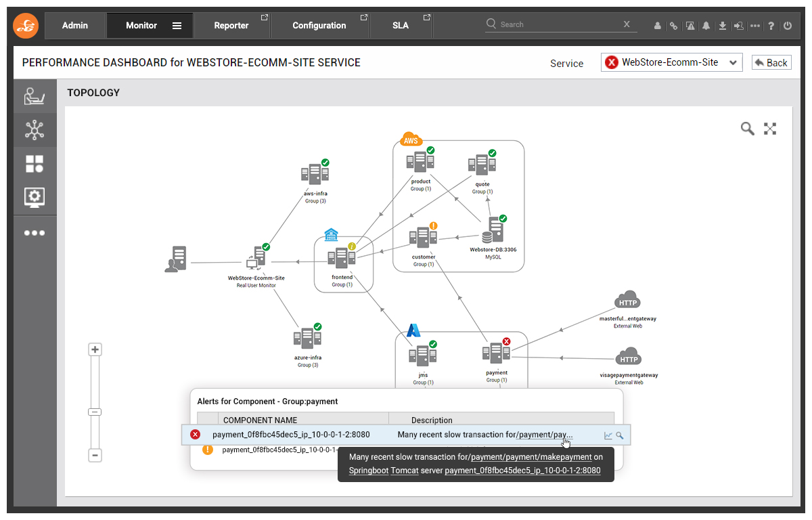812x520 pixels.
Task: Open the dashboard tiles sidebar icon
Action: (x=35, y=164)
